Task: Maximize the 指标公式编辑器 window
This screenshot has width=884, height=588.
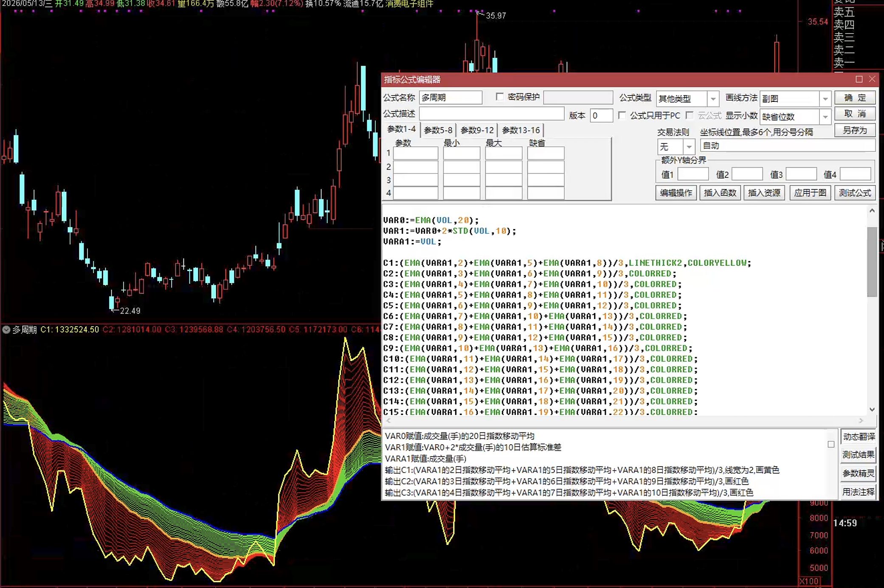Action: point(859,79)
